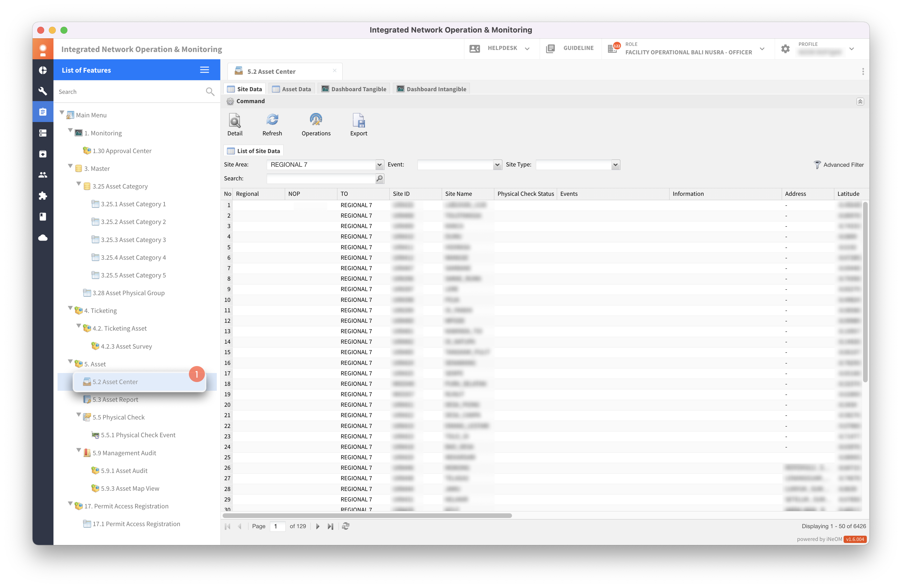Open the Advanced Filter
This screenshot has width=902, height=588.
click(x=839, y=165)
